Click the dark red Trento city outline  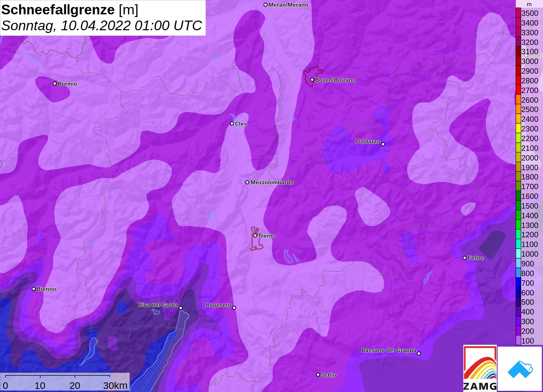coord(256,238)
